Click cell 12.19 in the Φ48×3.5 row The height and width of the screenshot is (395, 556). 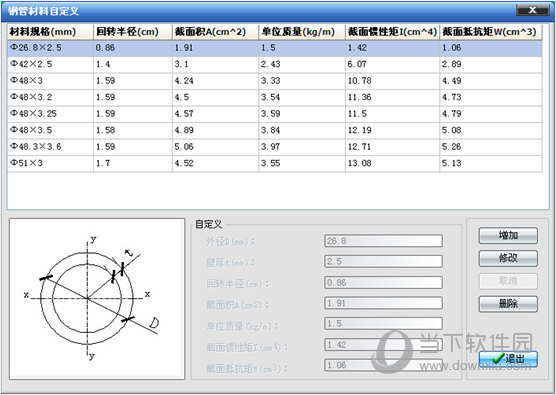click(392, 130)
